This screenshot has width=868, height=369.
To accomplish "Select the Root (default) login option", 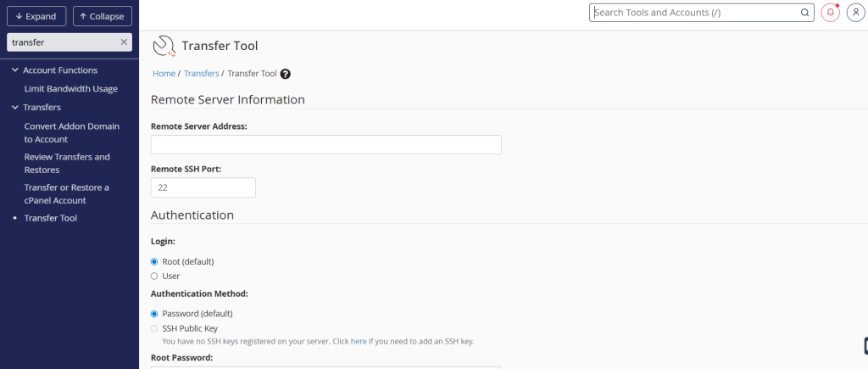I will tap(154, 261).
